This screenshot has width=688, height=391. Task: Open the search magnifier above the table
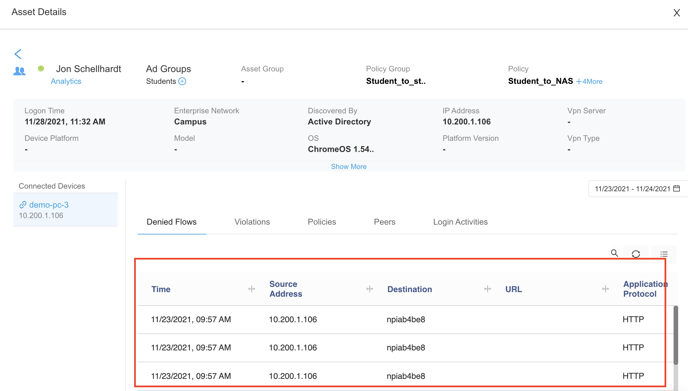[x=614, y=253]
